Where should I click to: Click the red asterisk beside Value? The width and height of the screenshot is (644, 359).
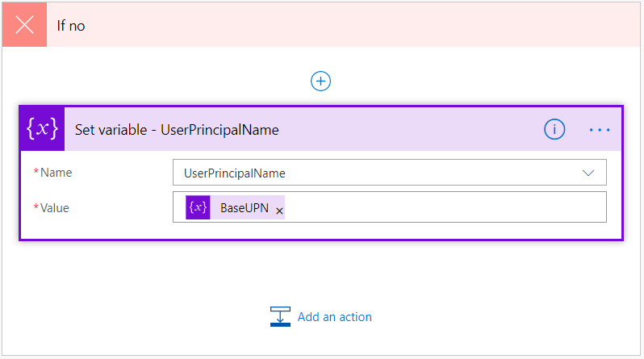[36, 208]
